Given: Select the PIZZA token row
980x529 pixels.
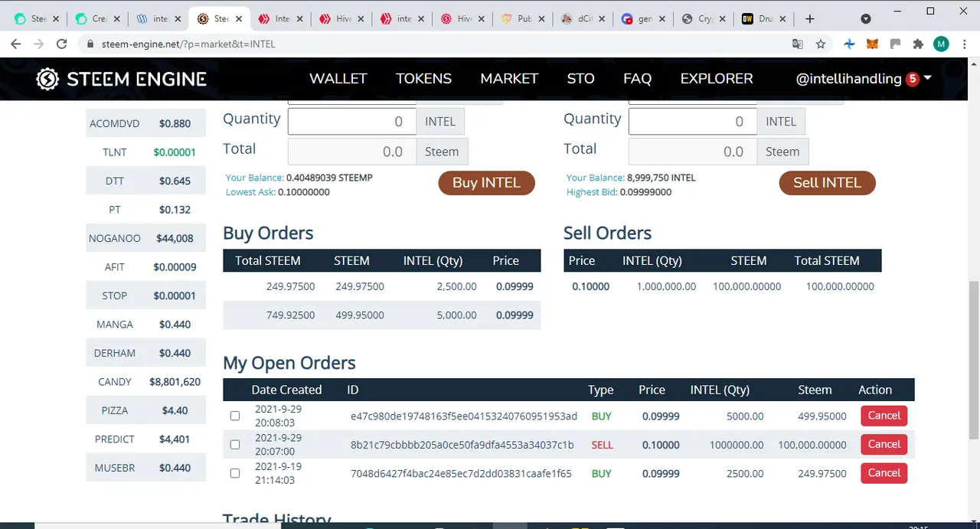Looking at the screenshot, I should click(x=145, y=410).
